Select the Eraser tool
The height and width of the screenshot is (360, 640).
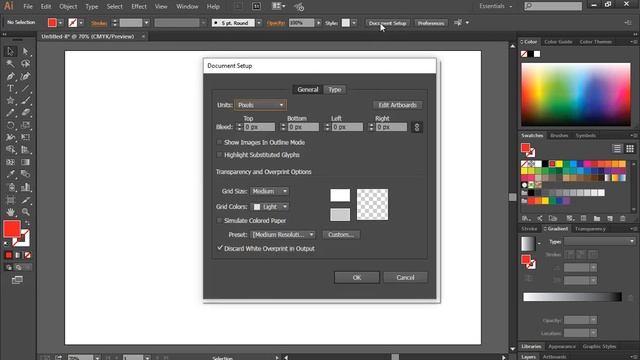pyautogui.click(x=25, y=113)
